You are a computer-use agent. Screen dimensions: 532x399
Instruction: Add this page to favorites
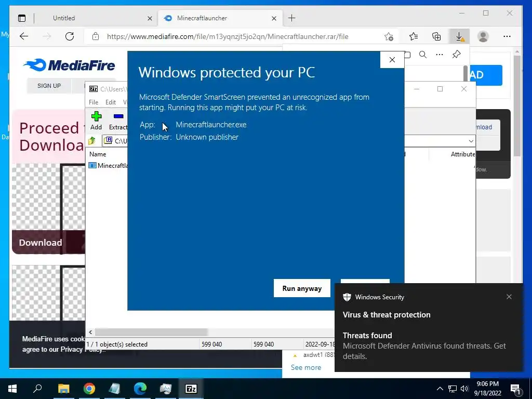[389, 36]
